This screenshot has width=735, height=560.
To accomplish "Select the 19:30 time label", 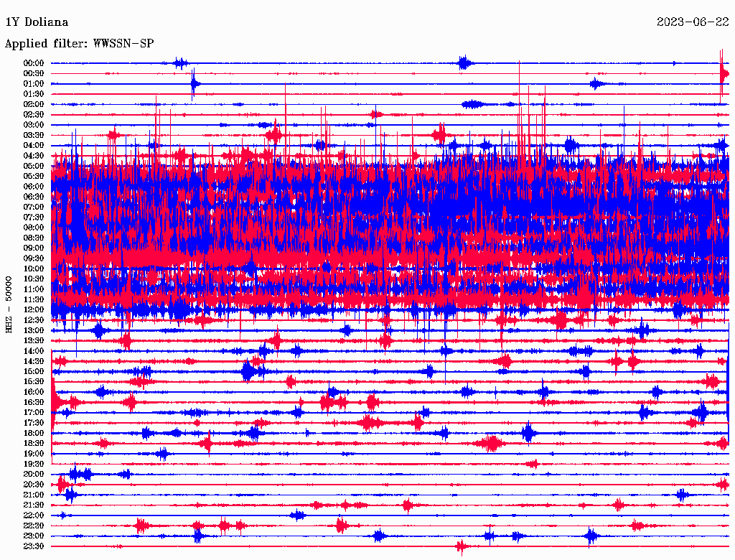I will click(x=34, y=465).
